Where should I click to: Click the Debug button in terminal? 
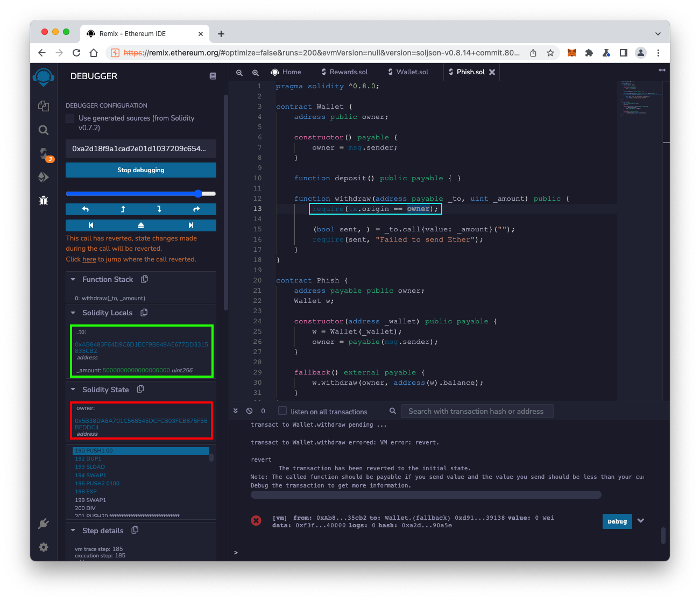617,521
